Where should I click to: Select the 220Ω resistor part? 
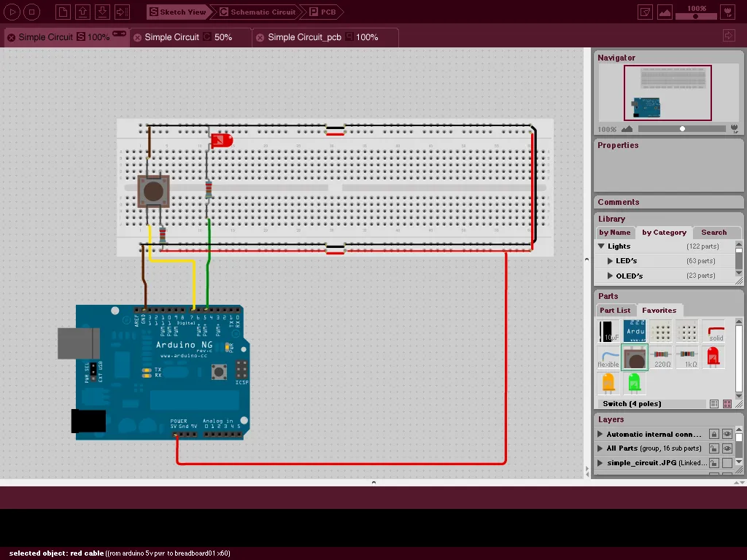[x=661, y=357]
